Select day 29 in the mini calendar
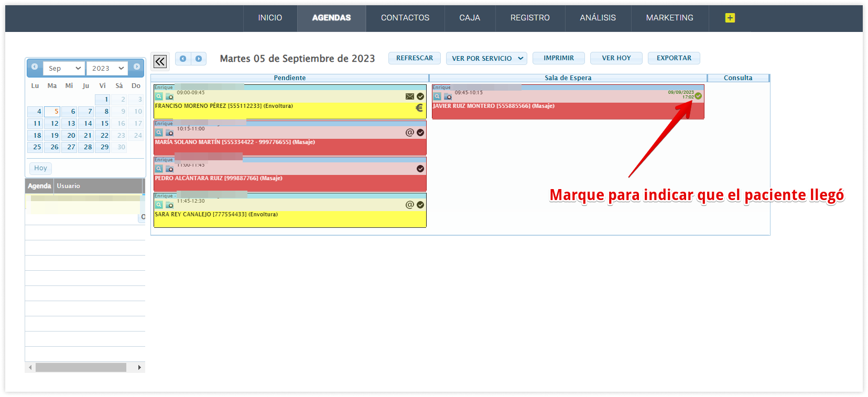 point(102,147)
